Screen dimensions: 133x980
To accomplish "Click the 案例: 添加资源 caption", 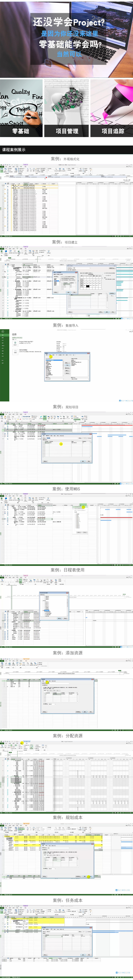I will click(x=68, y=653).
